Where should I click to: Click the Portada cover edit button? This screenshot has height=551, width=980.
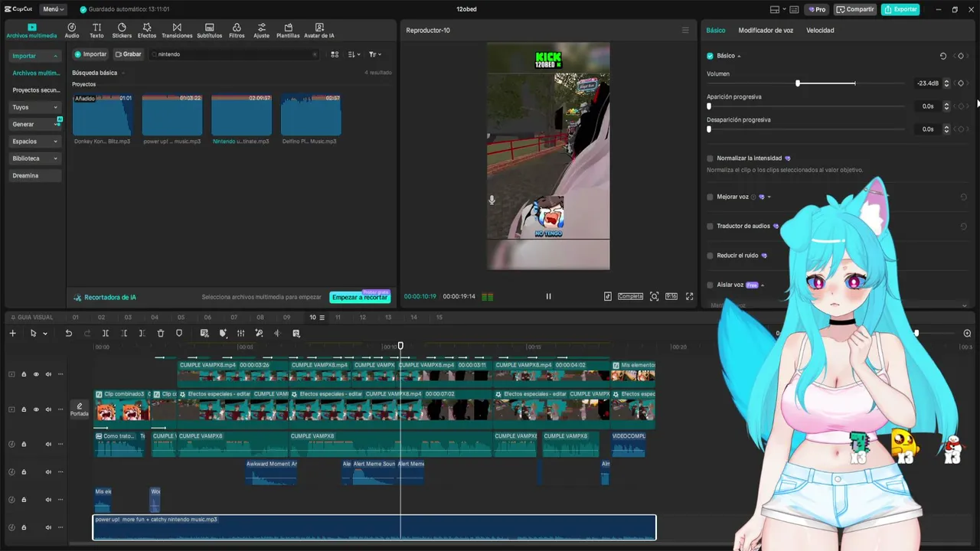(79, 409)
